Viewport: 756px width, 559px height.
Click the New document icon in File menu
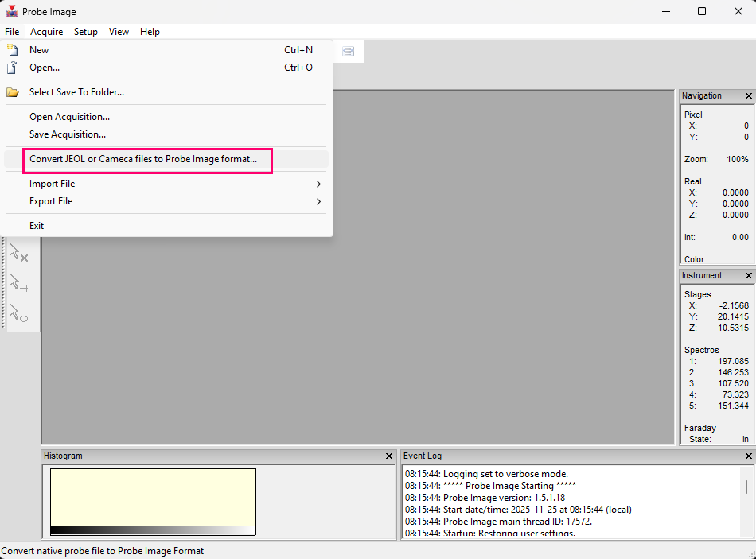coord(13,50)
